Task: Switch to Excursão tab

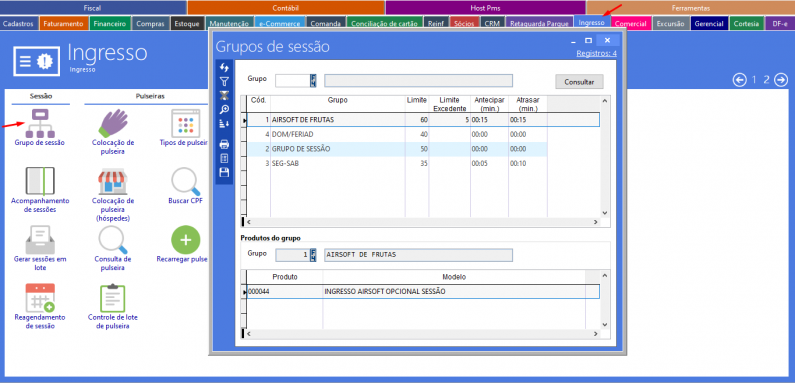Action: click(x=670, y=23)
